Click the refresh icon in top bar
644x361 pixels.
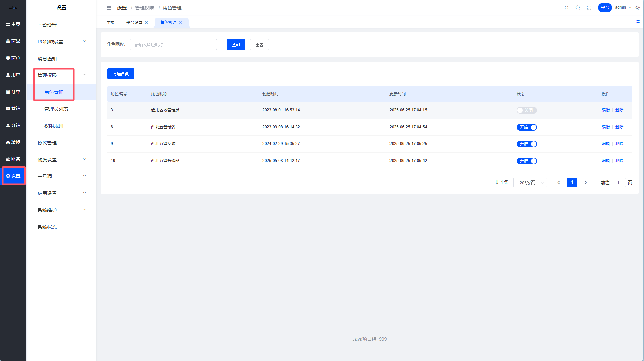tap(566, 8)
